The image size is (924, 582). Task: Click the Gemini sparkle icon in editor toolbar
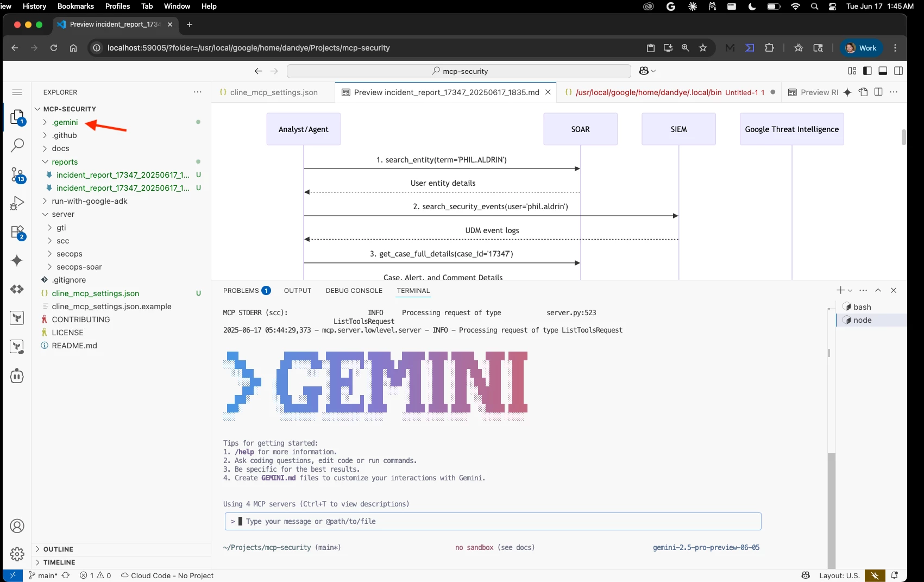(847, 92)
